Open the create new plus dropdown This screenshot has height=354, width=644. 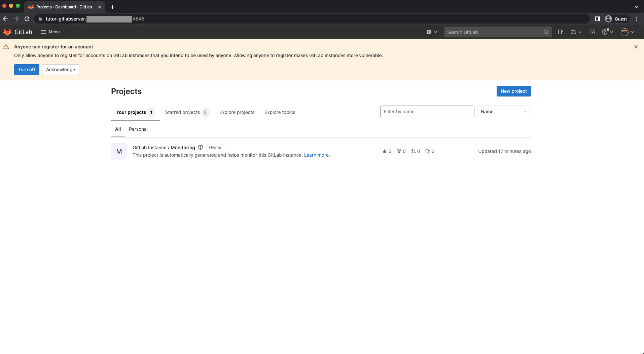pos(432,32)
